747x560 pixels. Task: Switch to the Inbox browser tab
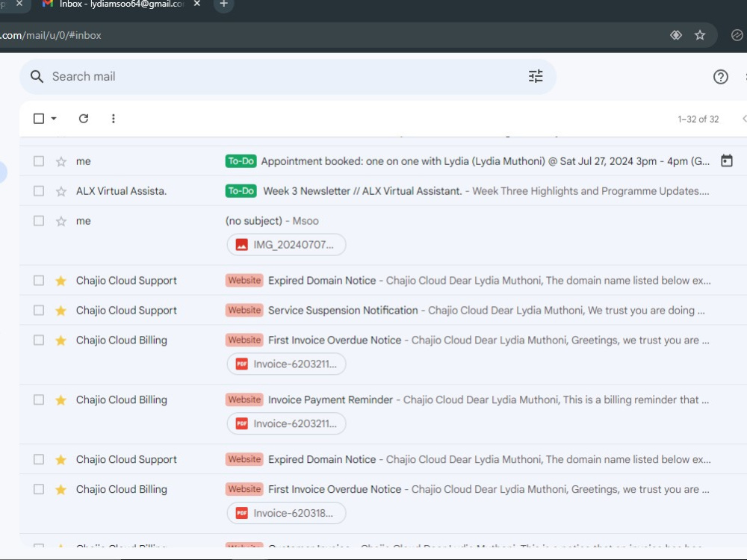point(122,4)
